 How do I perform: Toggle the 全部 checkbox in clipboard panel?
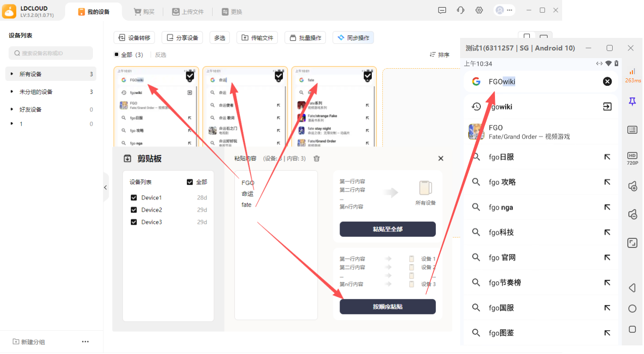(190, 182)
